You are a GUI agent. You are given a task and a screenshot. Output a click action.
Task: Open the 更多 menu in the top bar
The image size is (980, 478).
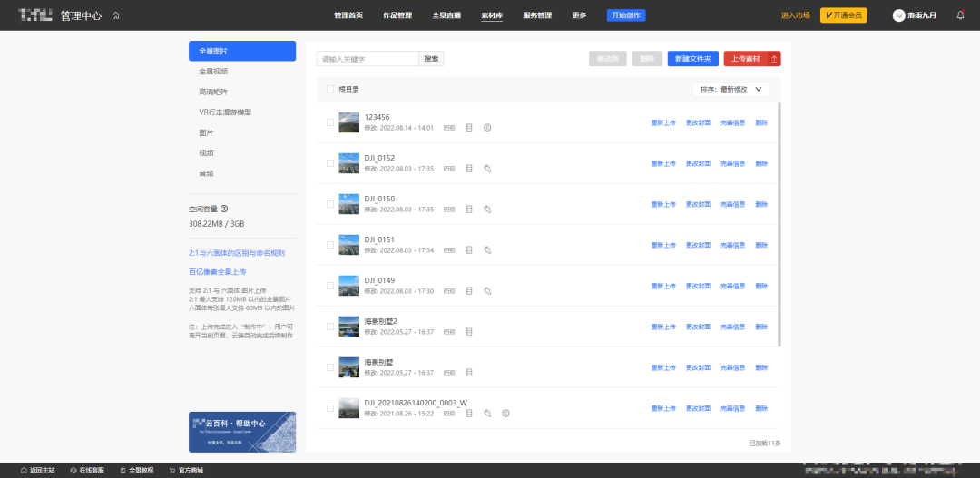click(x=579, y=15)
